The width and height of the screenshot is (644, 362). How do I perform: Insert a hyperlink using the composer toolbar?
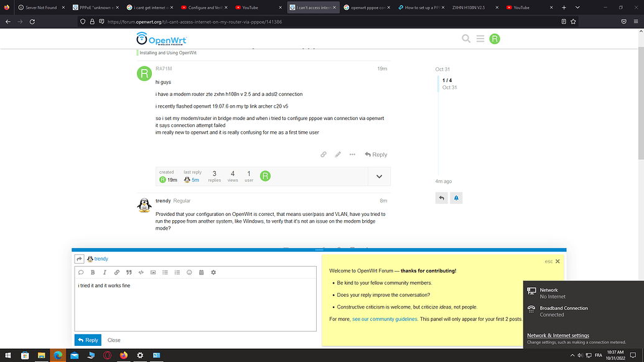(117, 272)
